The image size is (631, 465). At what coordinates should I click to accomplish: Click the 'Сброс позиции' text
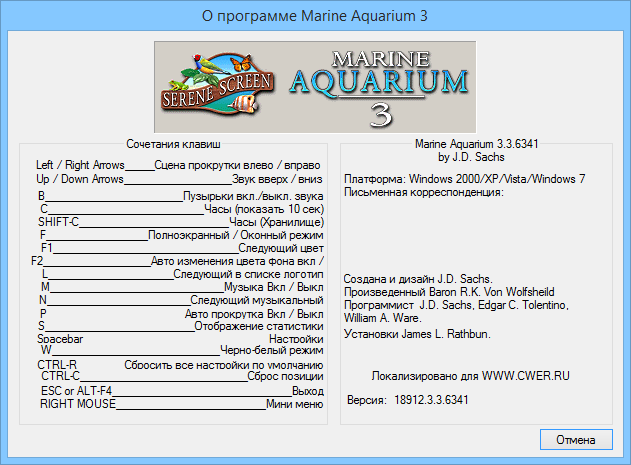click(x=285, y=376)
